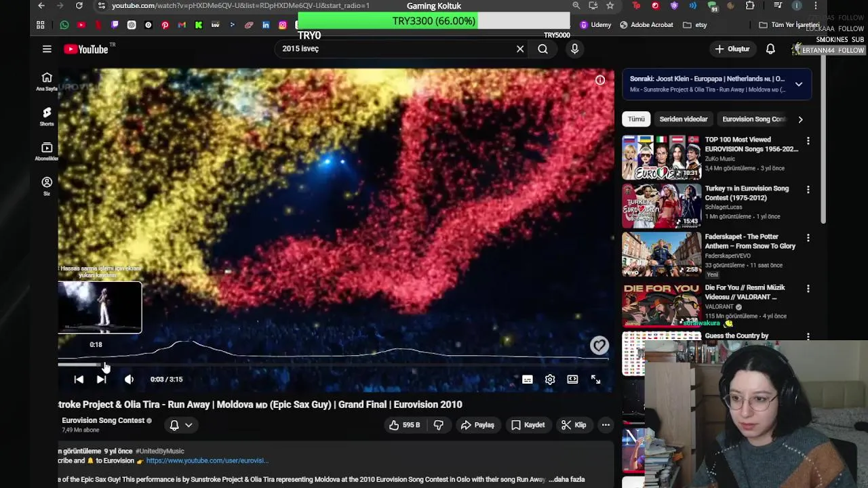Open options for Faderskapet video

(x=808, y=238)
